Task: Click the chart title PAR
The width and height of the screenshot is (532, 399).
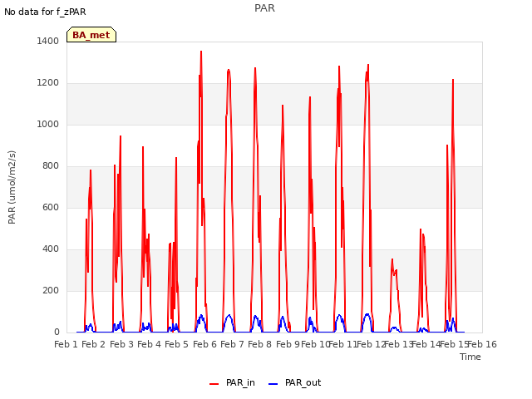Action: point(264,8)
